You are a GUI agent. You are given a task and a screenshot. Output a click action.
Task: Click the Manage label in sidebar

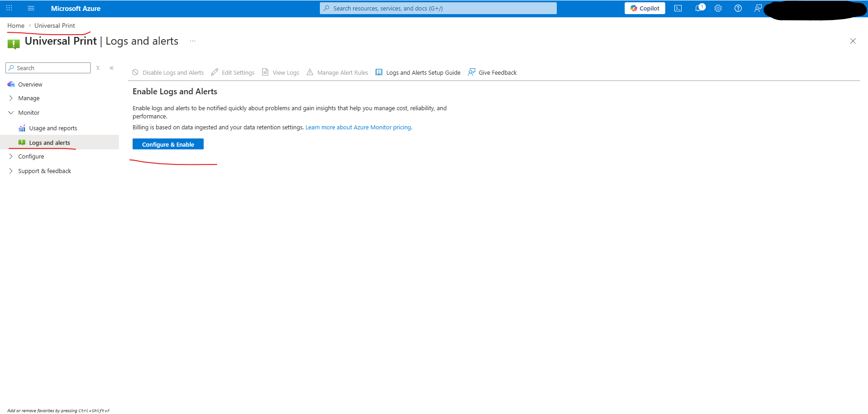click(x=29, y=98)
